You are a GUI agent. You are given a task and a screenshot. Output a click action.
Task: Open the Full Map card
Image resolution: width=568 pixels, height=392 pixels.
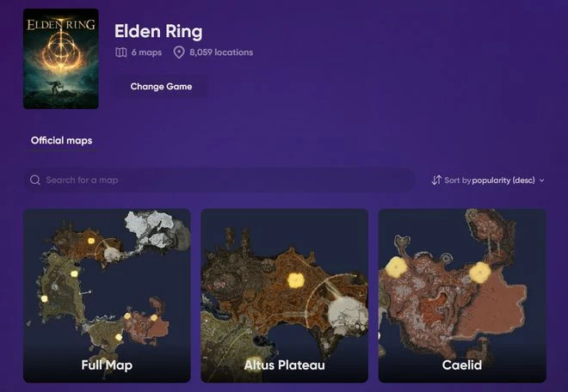coord(107,296)
